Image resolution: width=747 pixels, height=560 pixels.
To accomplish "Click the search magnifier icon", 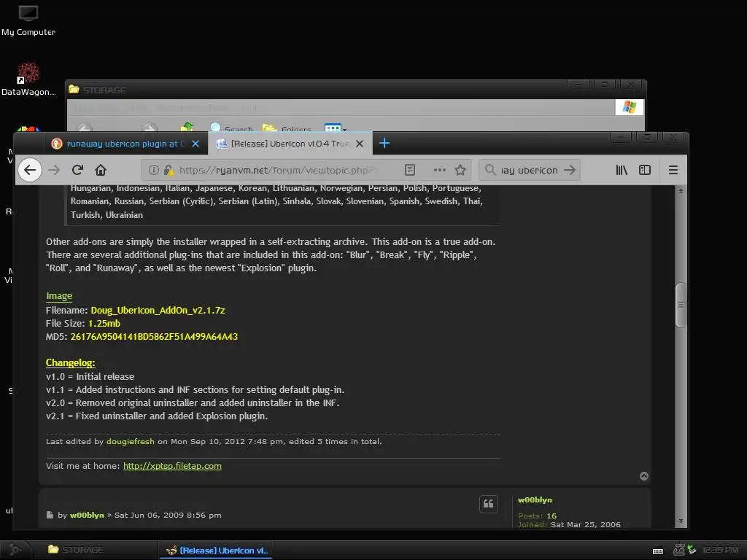I will (490, 170).
